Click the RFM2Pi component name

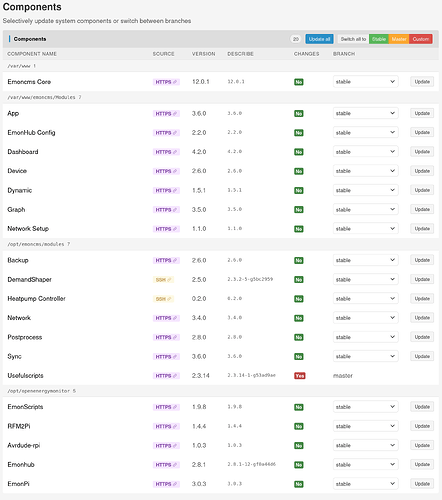pos(19,426)
